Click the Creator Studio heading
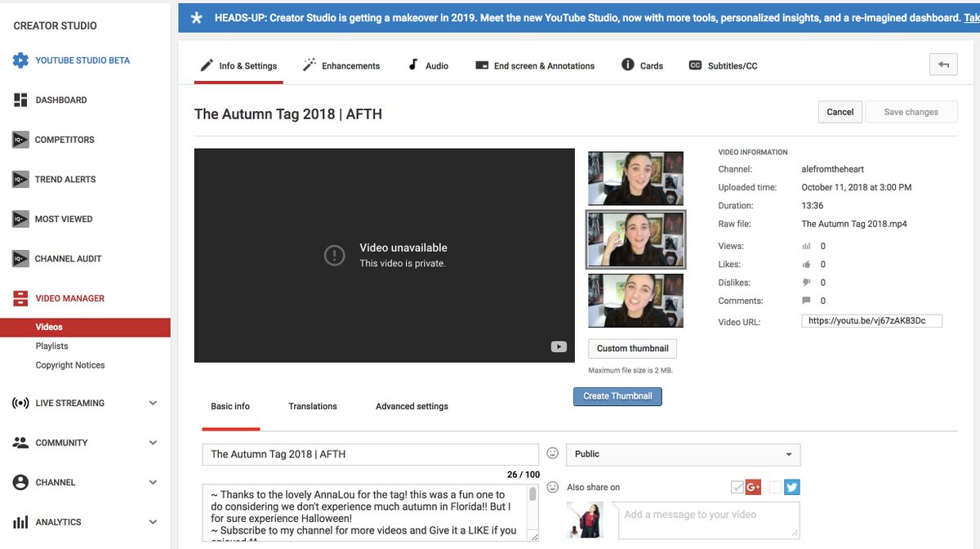 tap(55, 25)
